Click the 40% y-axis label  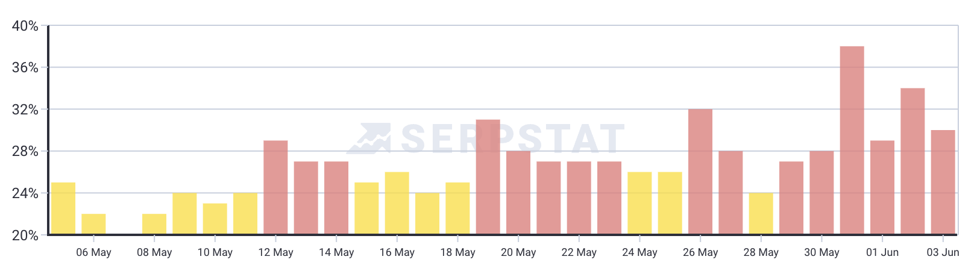25,26
